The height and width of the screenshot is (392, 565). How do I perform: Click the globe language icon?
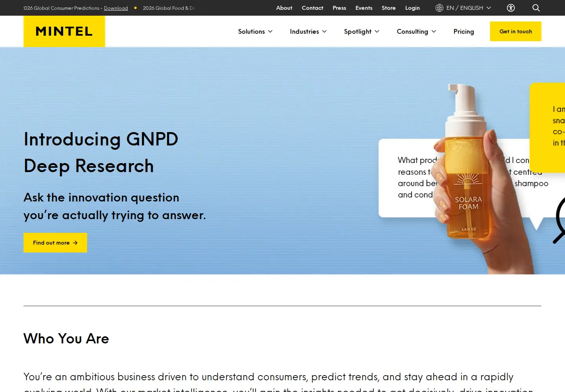click(439, 8)
